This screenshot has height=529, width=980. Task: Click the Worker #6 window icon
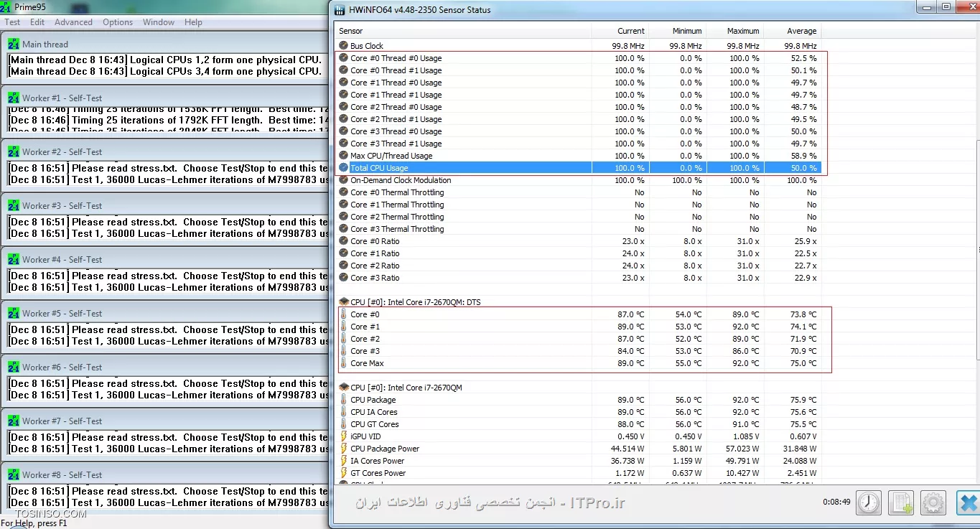pyautogui.click(x=14, y=367)
